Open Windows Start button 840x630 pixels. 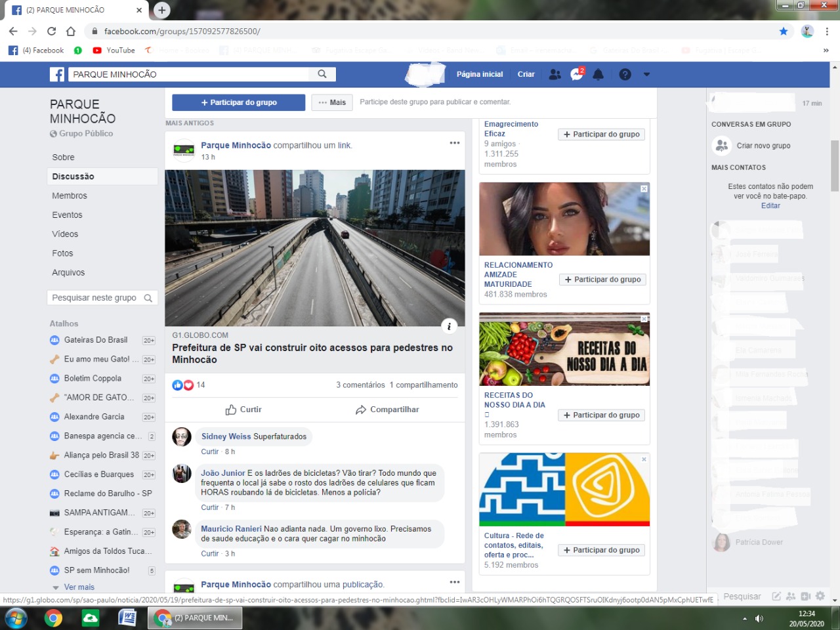pyautogui.click(x=16, y=618)
